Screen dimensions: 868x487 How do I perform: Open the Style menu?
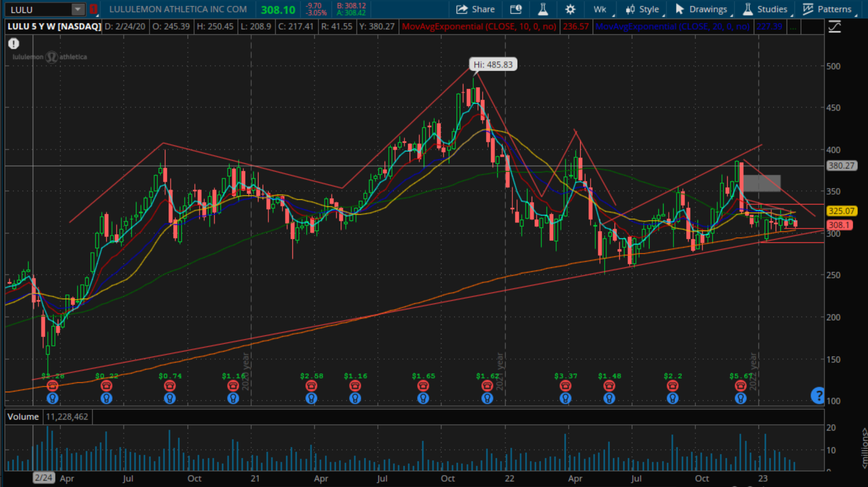[x=644, y=9]
